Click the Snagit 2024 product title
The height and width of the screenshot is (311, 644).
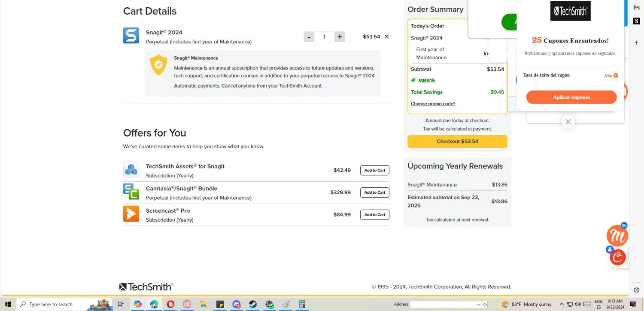(164, 32)
